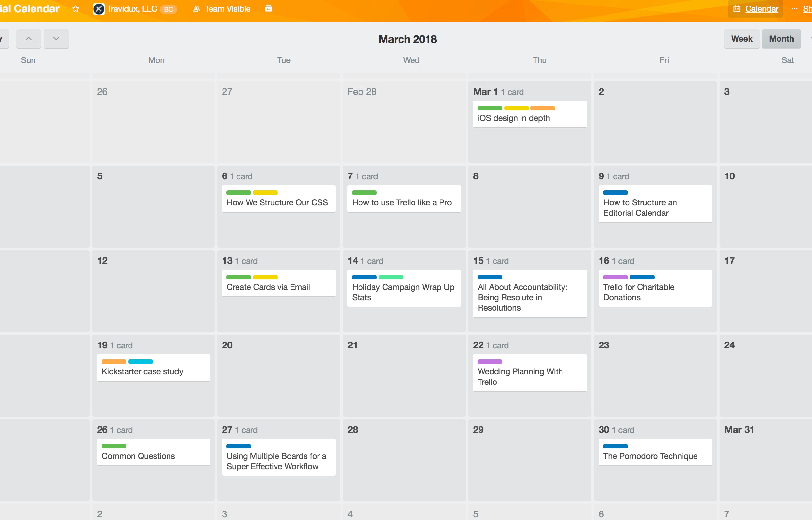Image resolution: width=812 pixels, height=520 pixels.
Task: Click the left navigation arrow
Action: point(28,38)
